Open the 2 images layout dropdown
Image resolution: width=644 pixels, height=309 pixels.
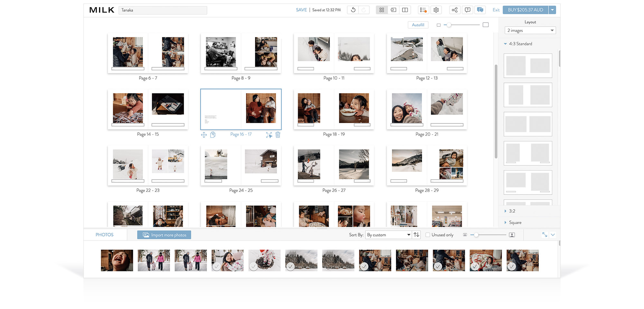530,31
